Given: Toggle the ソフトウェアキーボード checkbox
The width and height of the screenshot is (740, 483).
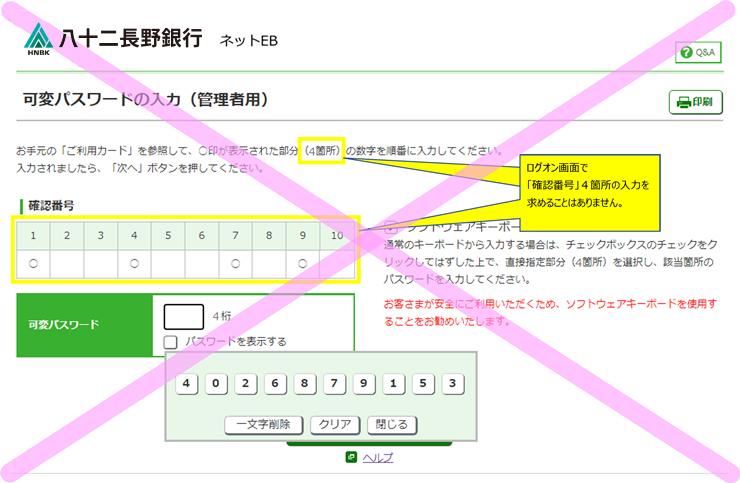Looking at the screenshot, I should point(391,227).
